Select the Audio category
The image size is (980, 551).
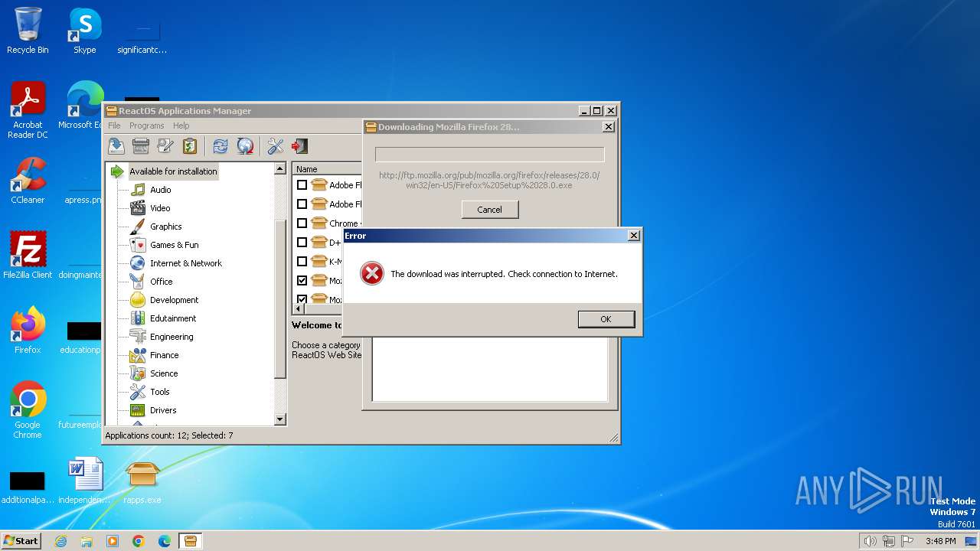[x=160, y=190]
